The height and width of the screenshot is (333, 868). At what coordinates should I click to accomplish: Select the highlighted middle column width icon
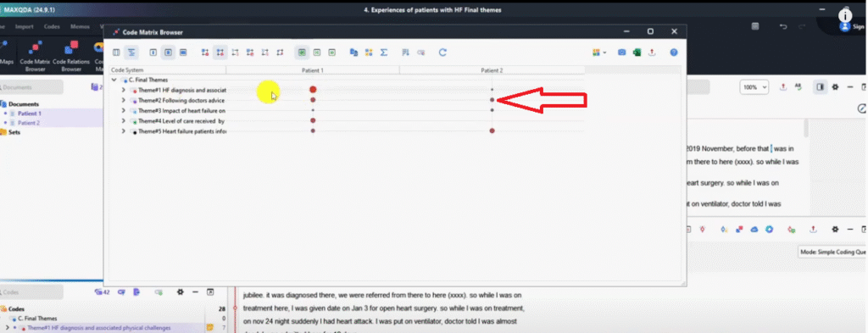[x=169, y=53]
